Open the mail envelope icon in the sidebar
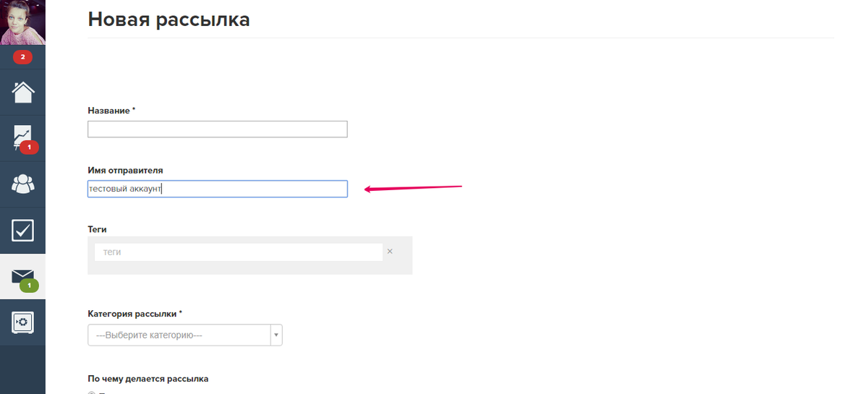 click(x=22, y=276)
